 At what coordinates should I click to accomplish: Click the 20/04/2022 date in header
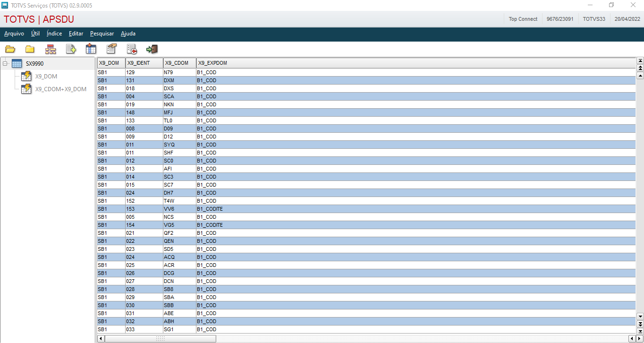click(627, 19)
